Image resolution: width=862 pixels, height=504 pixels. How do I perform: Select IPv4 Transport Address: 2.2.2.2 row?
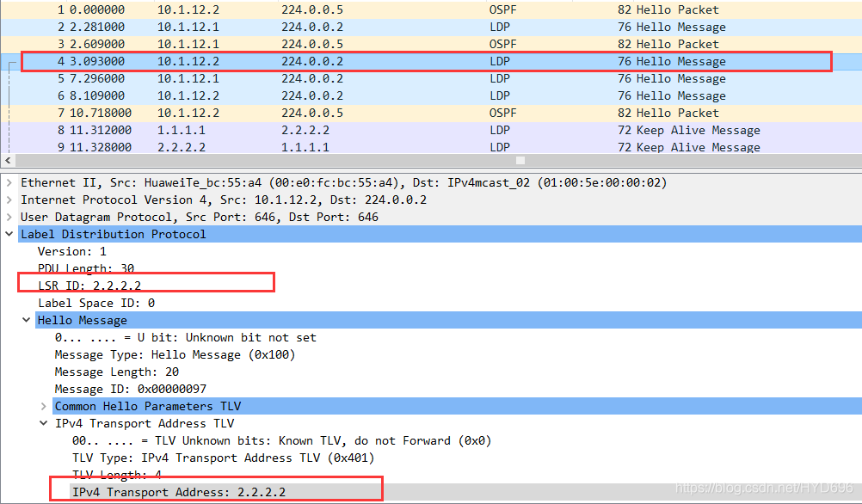coord(179,492)
